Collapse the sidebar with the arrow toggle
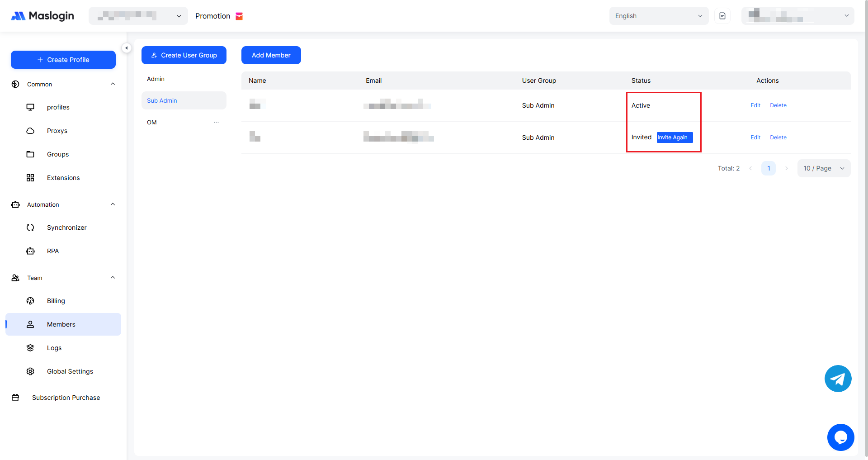The image size is (868, 460). [x=127, y=48]
